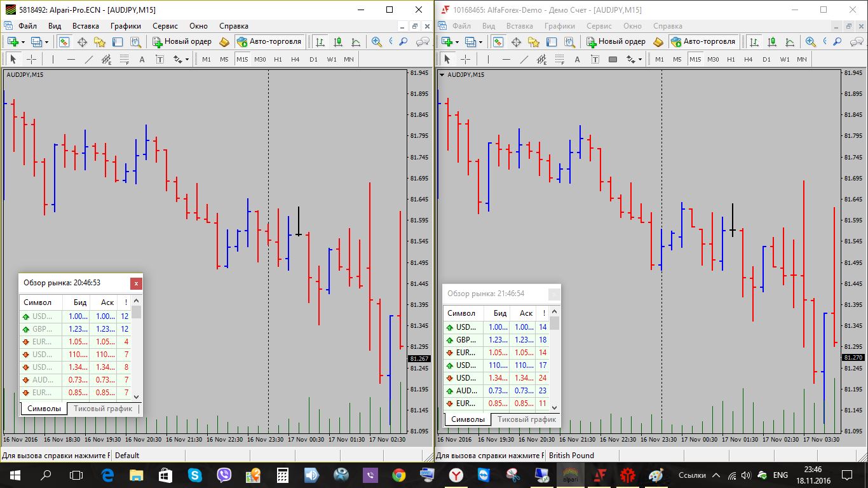Switch to Тиковый график tab in AlfaForex
Screen dimensions: 868x488
click(527, 419)
